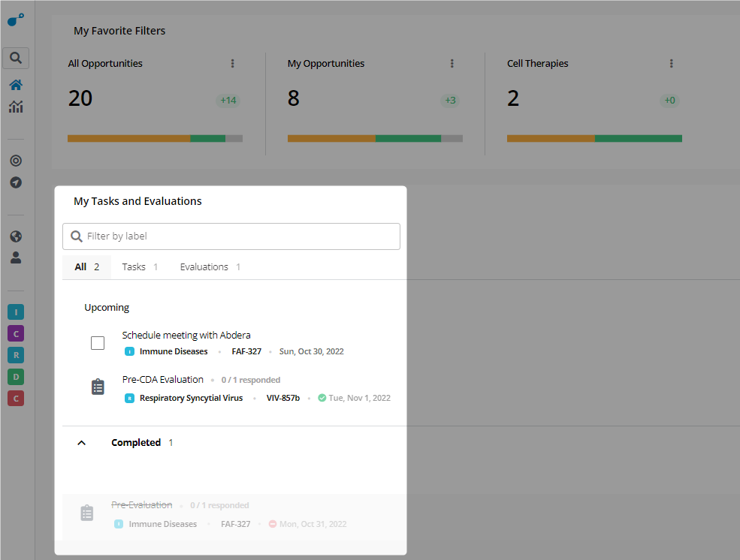
Task: Switch to the Tasks tab
Action: [140, 266]
